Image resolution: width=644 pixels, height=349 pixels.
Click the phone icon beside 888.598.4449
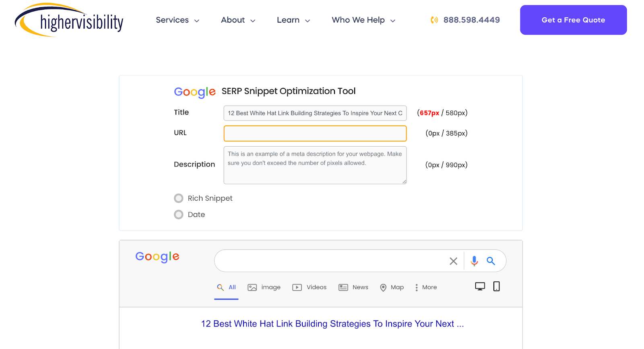[434, 20]
